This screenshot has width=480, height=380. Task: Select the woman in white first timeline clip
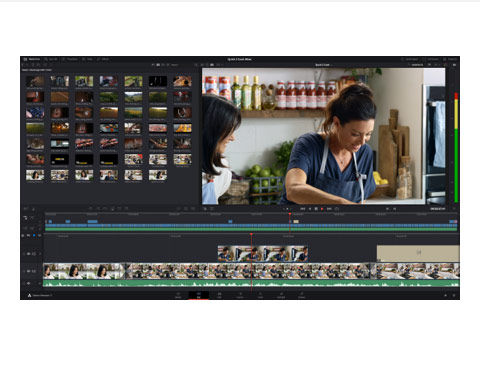tap(84, 271)
